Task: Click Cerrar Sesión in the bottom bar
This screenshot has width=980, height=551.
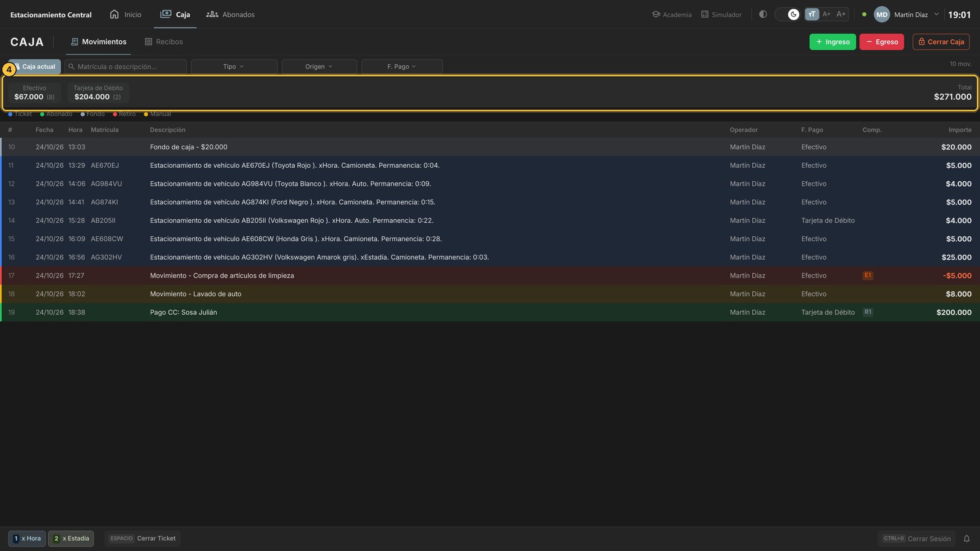Action: point(916,539)
